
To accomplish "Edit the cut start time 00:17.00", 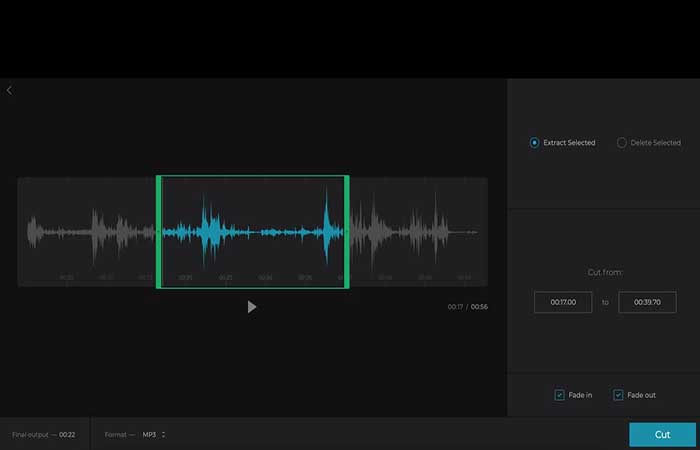I will click(x=563, y=302).
